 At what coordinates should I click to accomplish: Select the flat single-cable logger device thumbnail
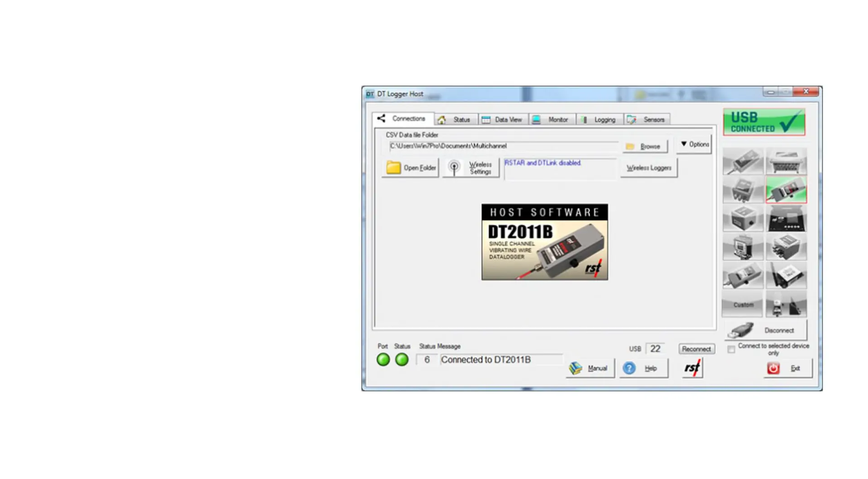743,161
